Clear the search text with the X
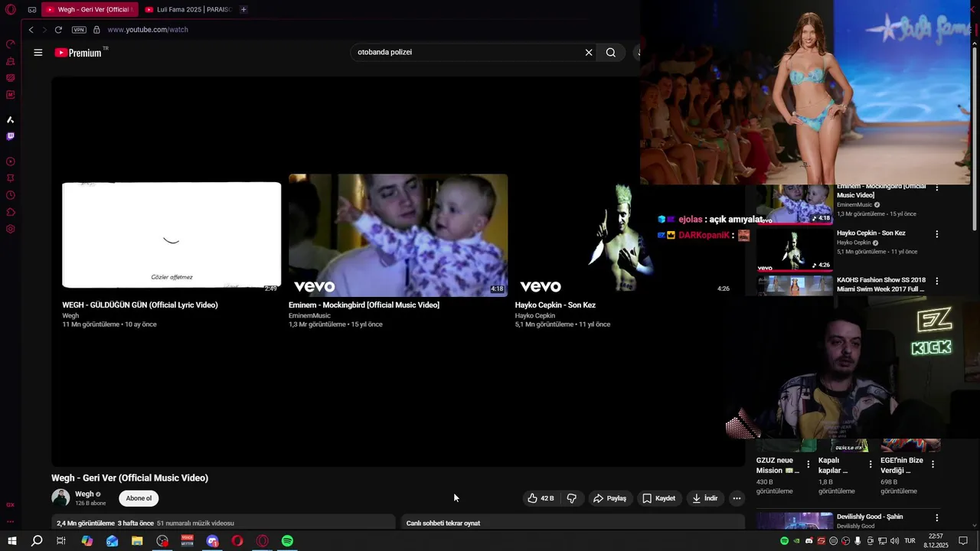Image resolution: width=980 pixels, height=551 pixels. point(589,53)
